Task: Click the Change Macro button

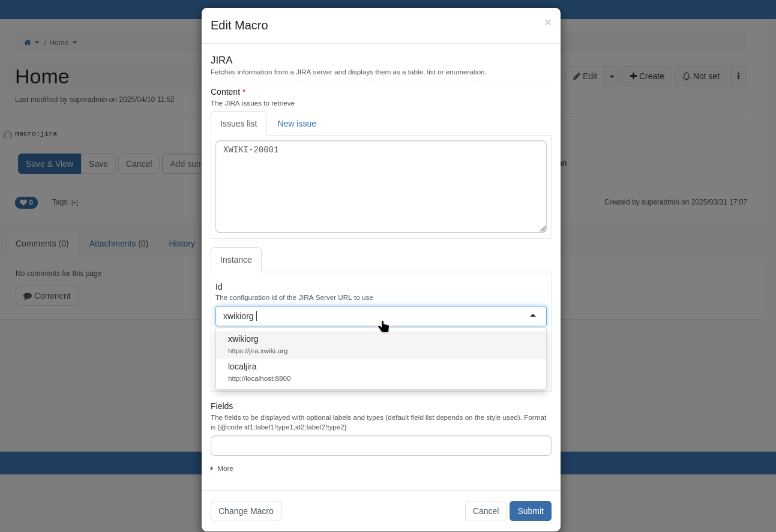Action: (246, 511)
